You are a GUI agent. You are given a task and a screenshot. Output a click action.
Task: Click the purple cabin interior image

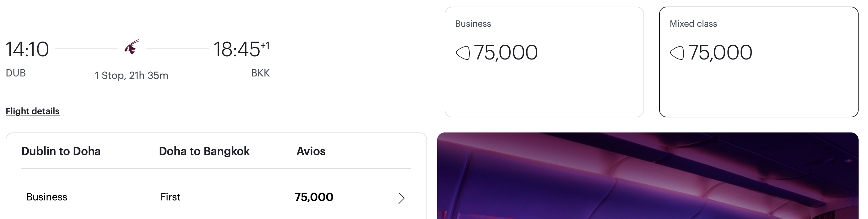click(647, 176)
